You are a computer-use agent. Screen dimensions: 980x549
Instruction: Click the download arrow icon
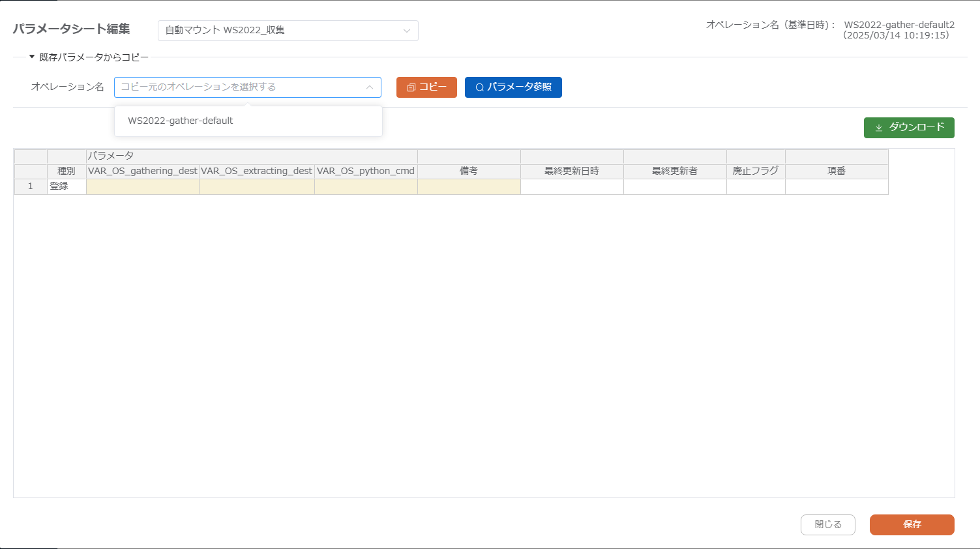878,128
